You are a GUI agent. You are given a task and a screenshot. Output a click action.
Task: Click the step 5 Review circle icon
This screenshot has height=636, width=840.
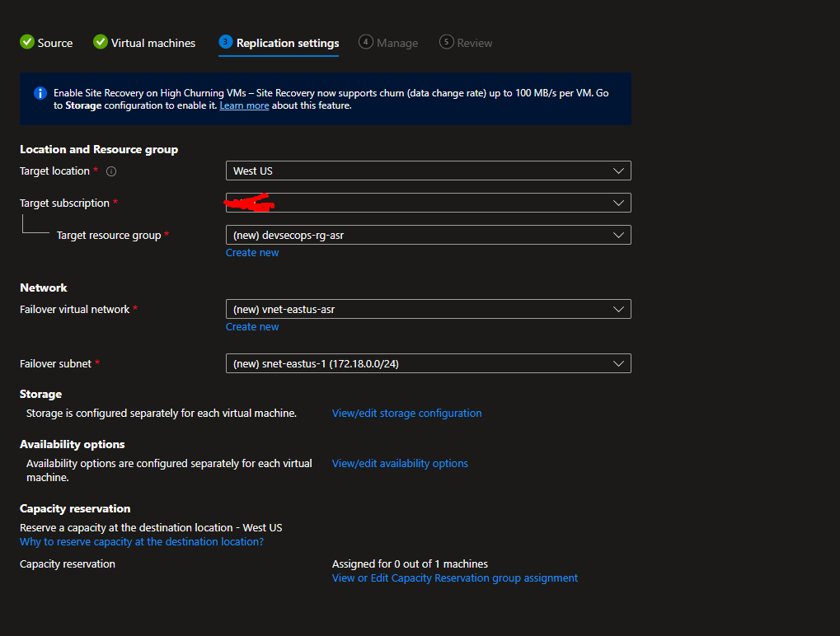(446, 42)
